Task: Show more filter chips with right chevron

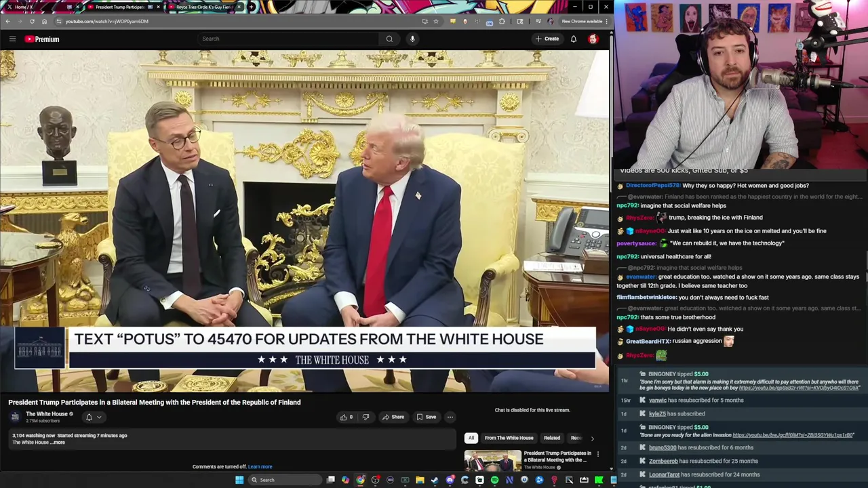Action: (x=592, y=439)
